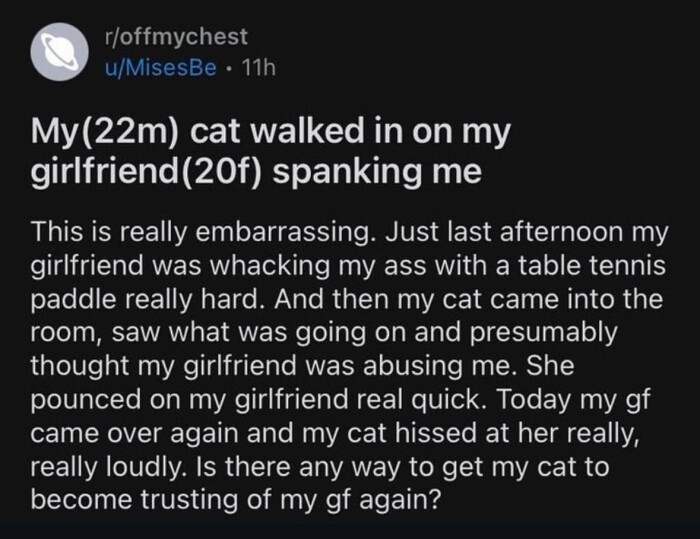
Task: Click the words "table tennis" in the post
Action: pyautogui.click(x=576, y=266)
